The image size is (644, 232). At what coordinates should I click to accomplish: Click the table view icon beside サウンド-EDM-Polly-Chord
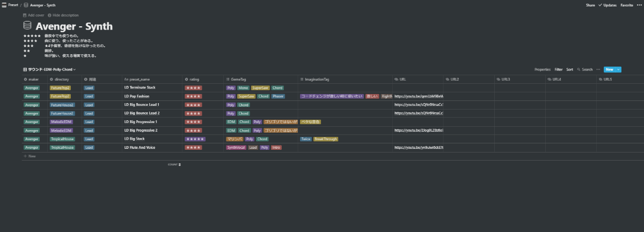pos(25,69)
